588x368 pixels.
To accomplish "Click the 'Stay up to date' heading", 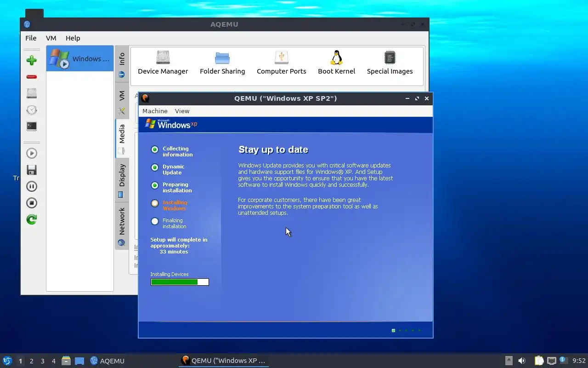I will [x=273, y=149].
